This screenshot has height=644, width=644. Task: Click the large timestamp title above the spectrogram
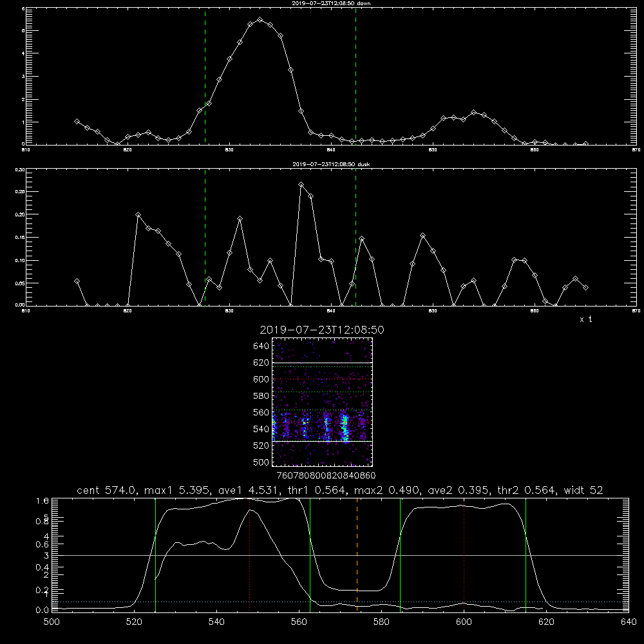click(x=322, y=330)
